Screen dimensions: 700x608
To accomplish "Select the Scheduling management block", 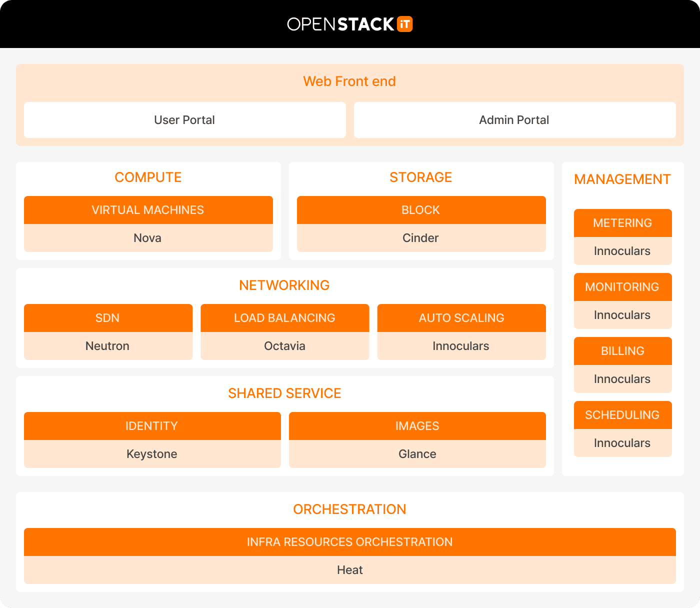I will pyautogui.click(x=622, y=415).
